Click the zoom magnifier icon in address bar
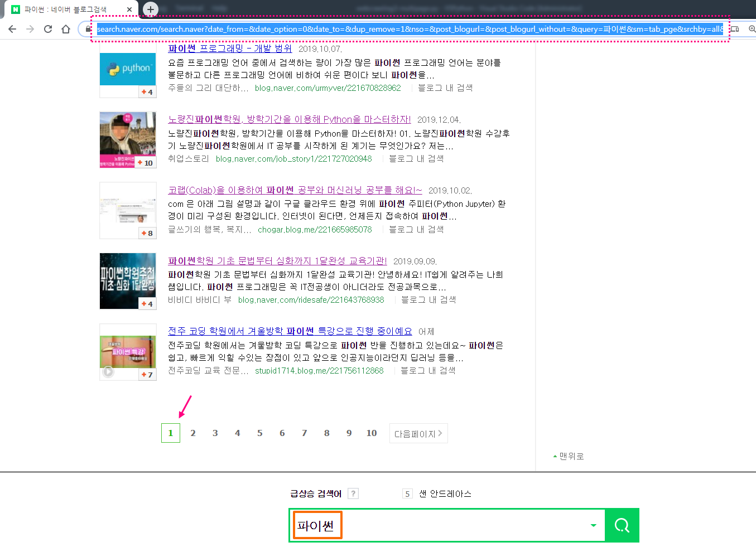The height and width of the screenshot is (547, 756). [752, 29]
